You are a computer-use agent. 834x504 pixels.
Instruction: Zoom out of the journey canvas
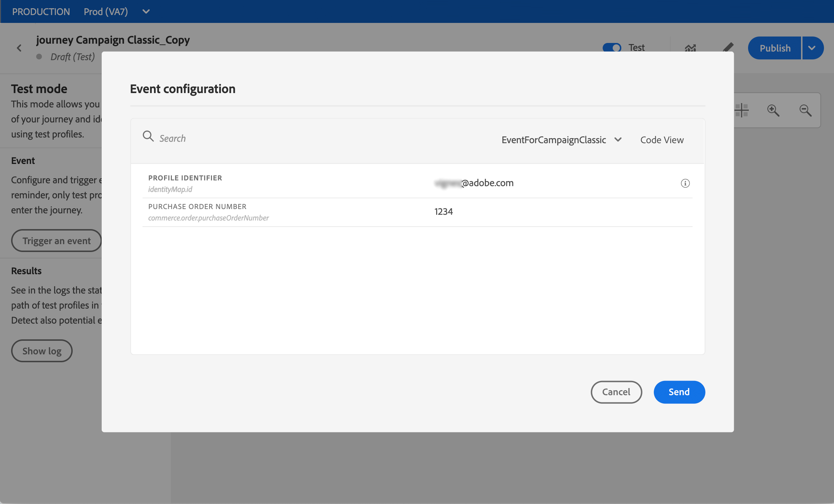coord(805,110)
